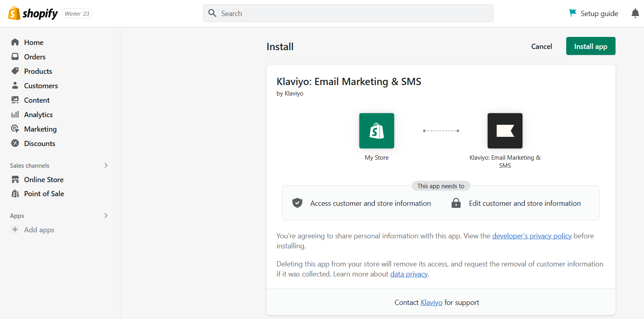Image resolution: width=644 pixels, height=319 pixels.
Task: Open the Content menu item
Action: click(x=37, y=100)
